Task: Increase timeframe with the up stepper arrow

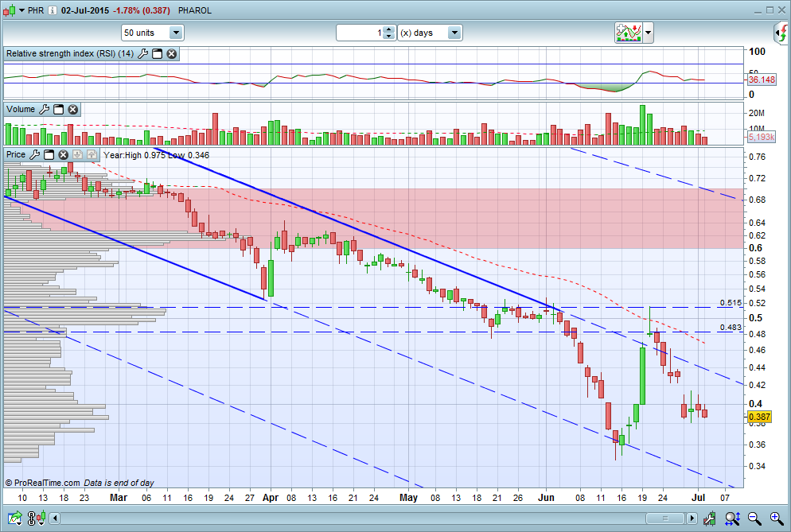Action: pos(388,29)
